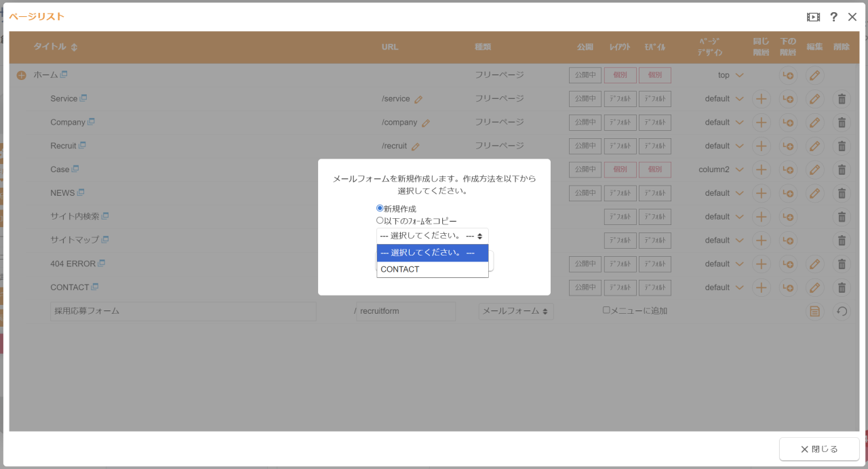Check the メニューに追加 checkbox
This screenshot has height=469, width=868.
[606, 310]
